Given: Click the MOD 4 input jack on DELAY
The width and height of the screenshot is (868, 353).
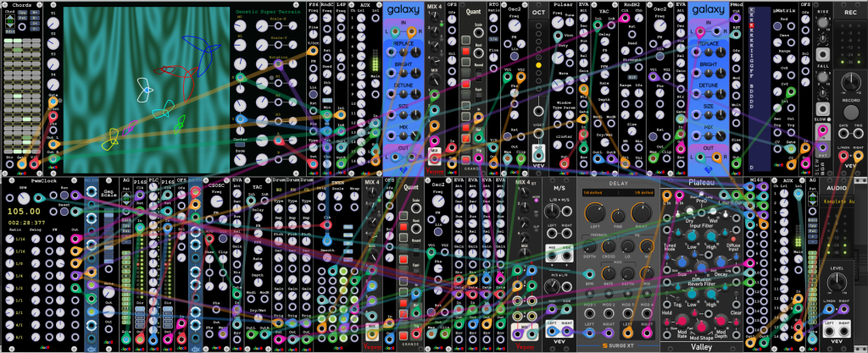Looking at the screenshot, I should (647, 313).
